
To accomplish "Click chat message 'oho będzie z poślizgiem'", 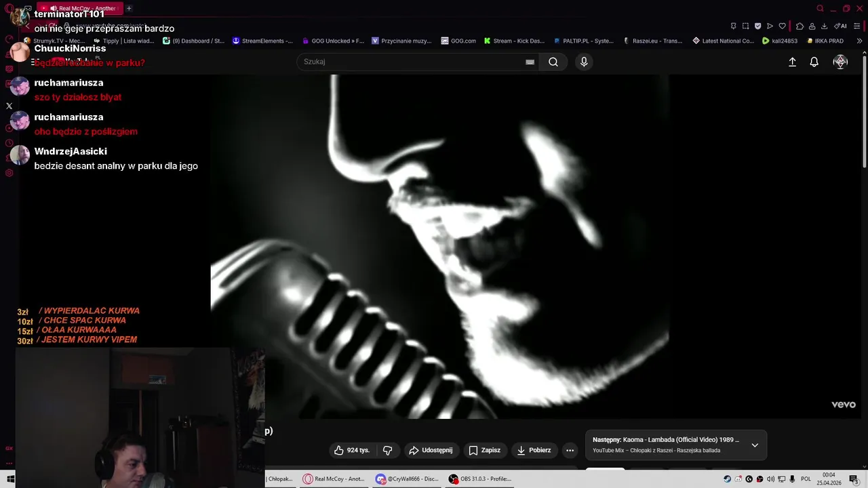I will coord(86,131).
